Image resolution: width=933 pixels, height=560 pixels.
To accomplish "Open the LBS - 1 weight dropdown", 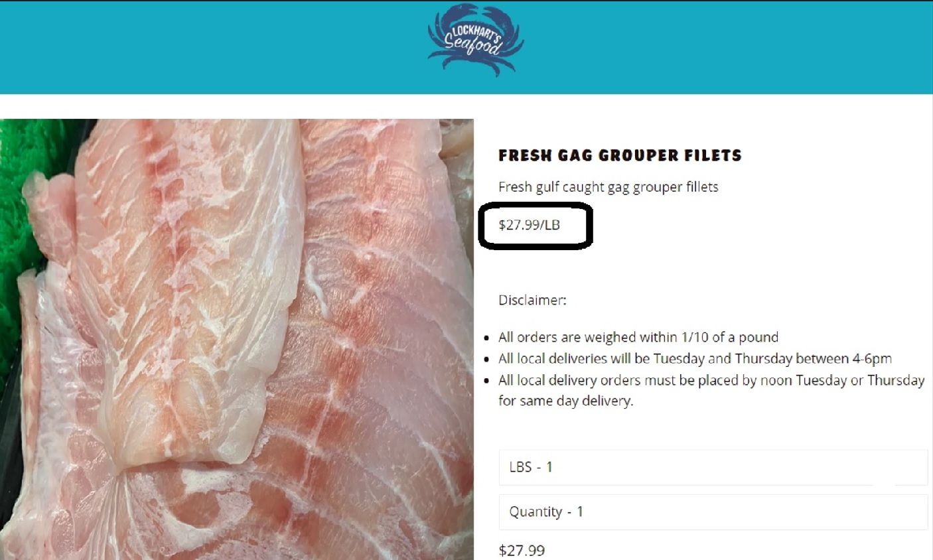I will coord(713,467).
